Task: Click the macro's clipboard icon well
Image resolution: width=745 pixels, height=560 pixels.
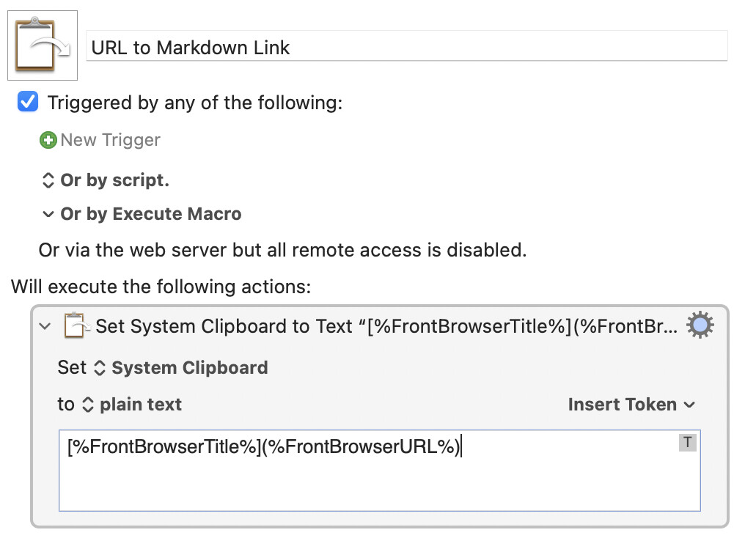Action: point(43,45)
